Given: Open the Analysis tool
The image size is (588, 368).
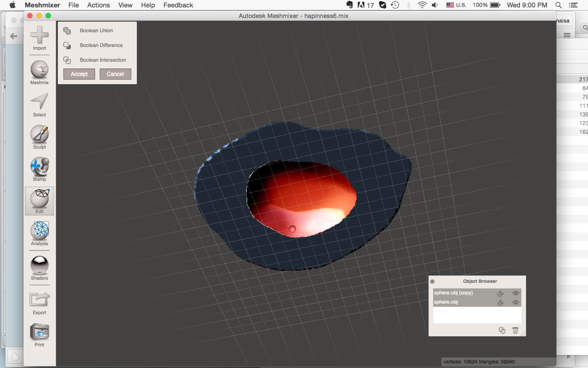Looking at the screenshot, I should (x=39, y=233).
